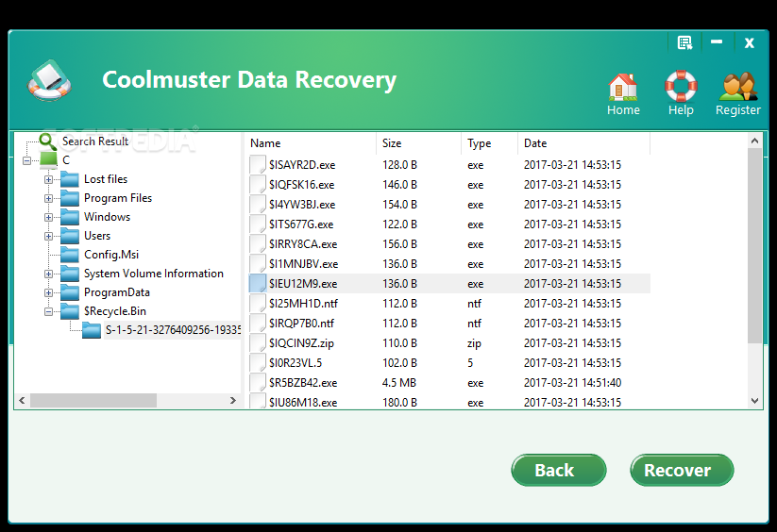The image size is (777, 532).
Task: Sort by the Size column header
Action: (419, 143)
